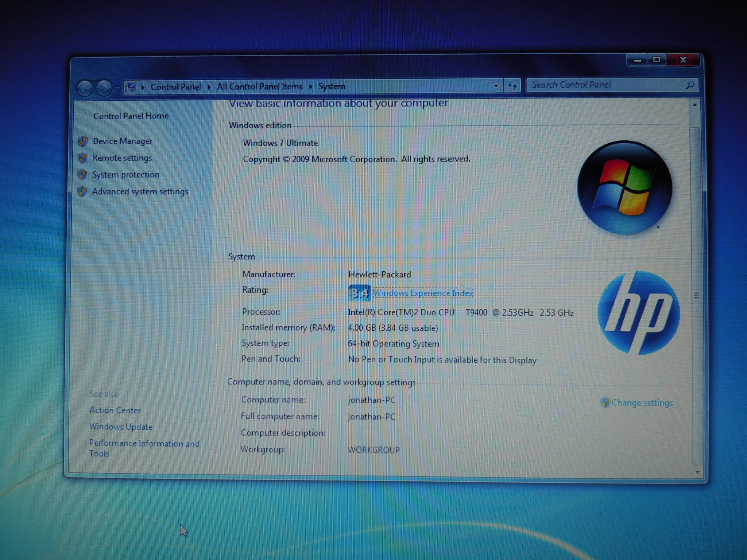The width and height of the screenshot is (747, 560).
Task: Click the scrollbar up arrow
Action: (695, 105)
